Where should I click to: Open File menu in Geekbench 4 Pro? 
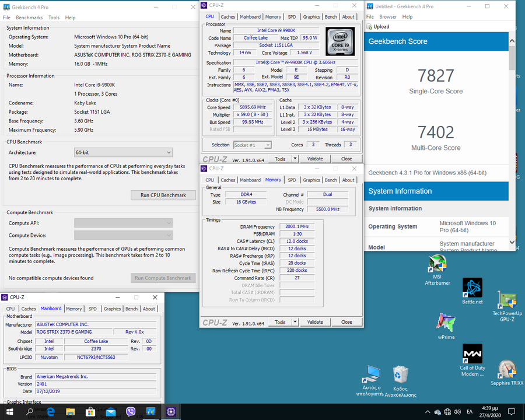click(6, 17)
